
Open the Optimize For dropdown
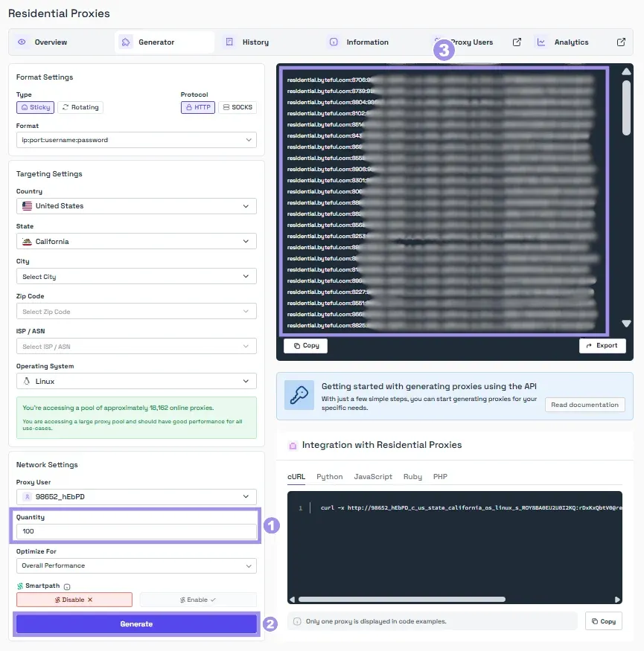(x=136, y=565)
